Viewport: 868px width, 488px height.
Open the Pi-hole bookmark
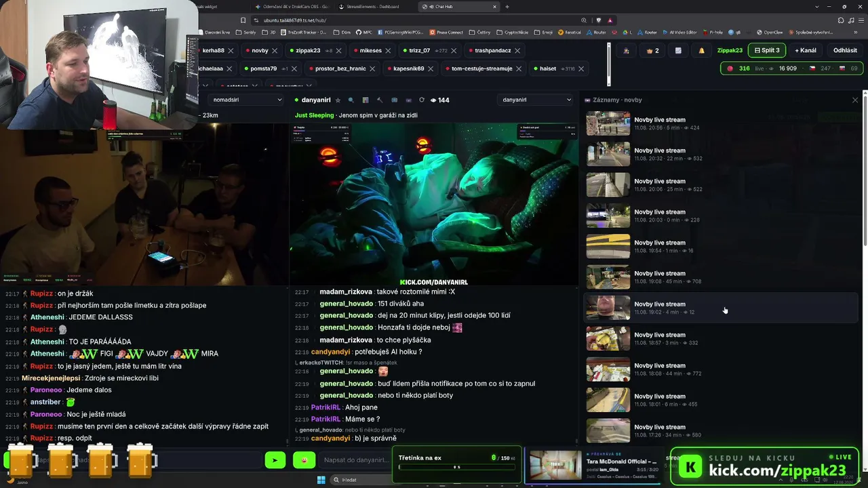click(x=712, y=32)
